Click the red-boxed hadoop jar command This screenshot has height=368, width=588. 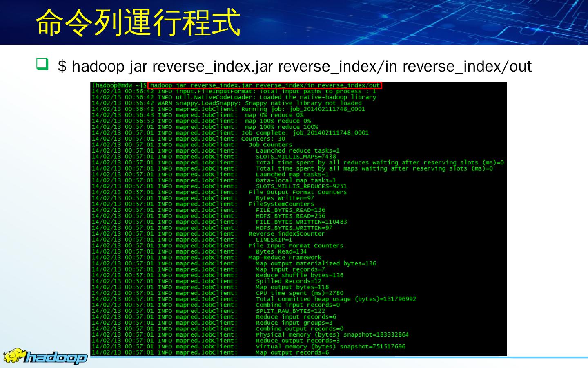265,85
